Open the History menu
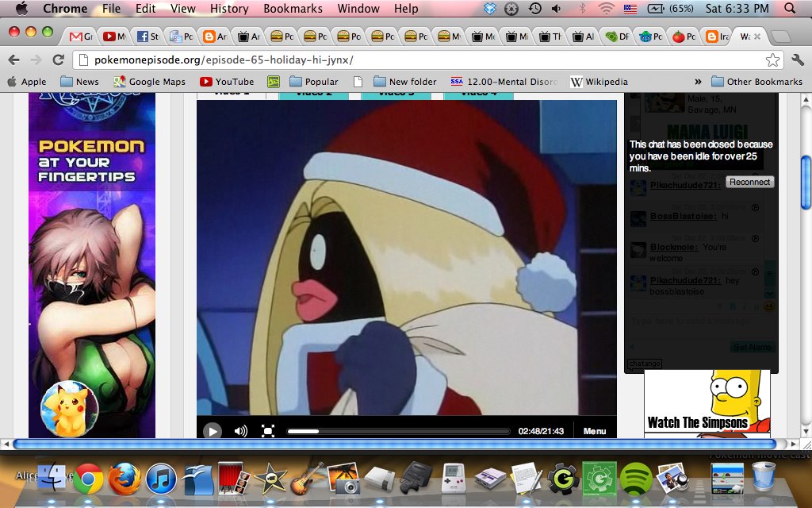Image resolution: width=812 pixels, height=508 pixels. point(229,8)
